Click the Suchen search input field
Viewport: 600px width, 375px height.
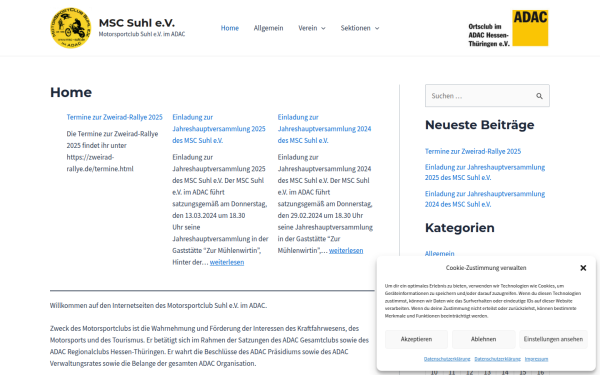(x=487, y=96)
